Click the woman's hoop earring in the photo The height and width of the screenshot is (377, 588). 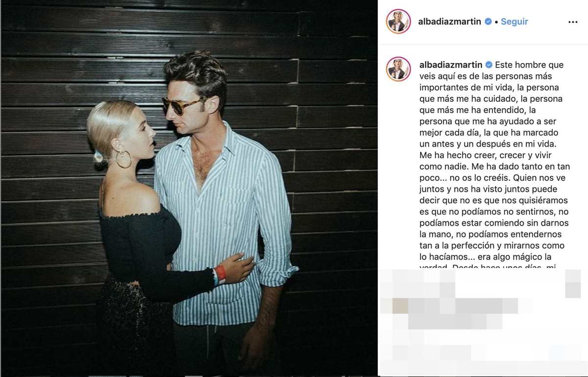(x=123, y=158)
